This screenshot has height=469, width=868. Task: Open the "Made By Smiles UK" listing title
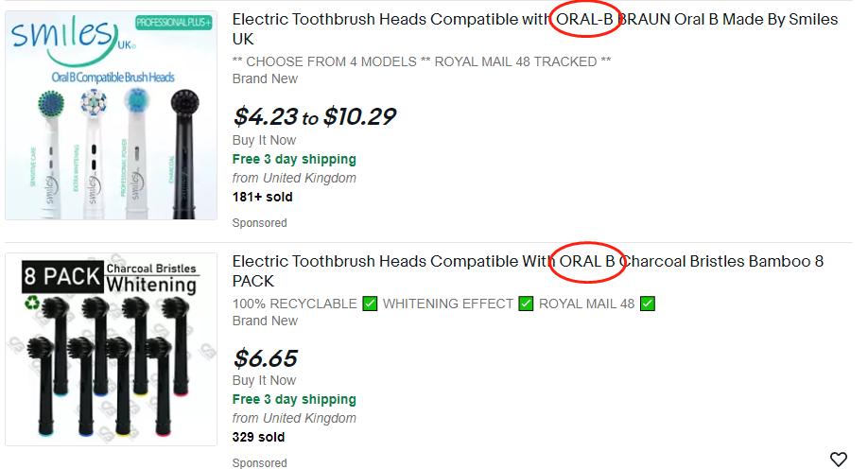coord(534,29)
